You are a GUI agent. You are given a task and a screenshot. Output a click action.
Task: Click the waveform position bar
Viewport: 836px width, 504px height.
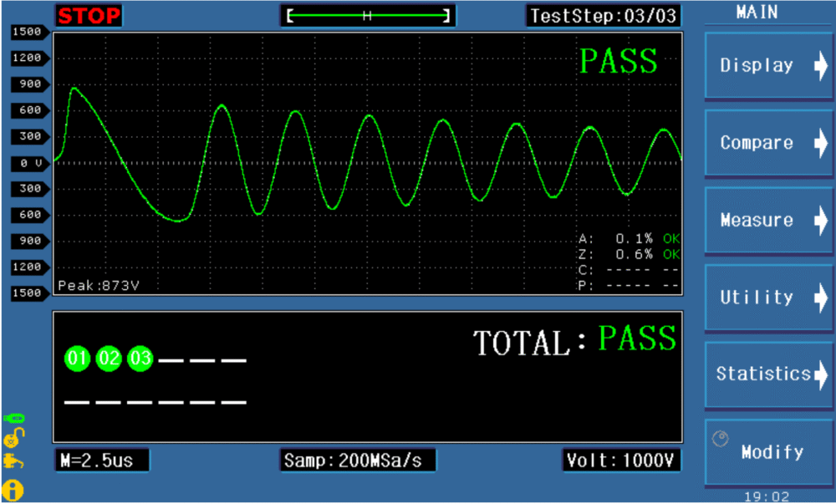[368, 16]
